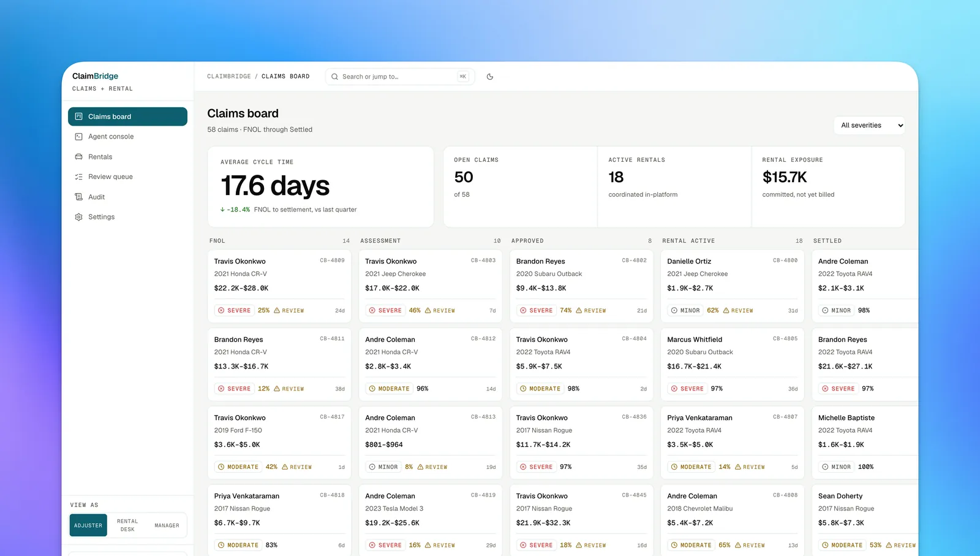
Task: Click the Rental Exposure $15.7K card
Action: coord(828,187)
